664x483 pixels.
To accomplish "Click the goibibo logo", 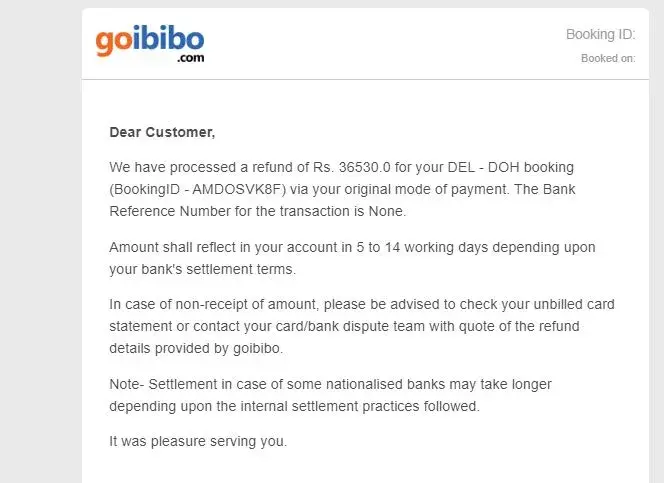I will tap(150, 42).
